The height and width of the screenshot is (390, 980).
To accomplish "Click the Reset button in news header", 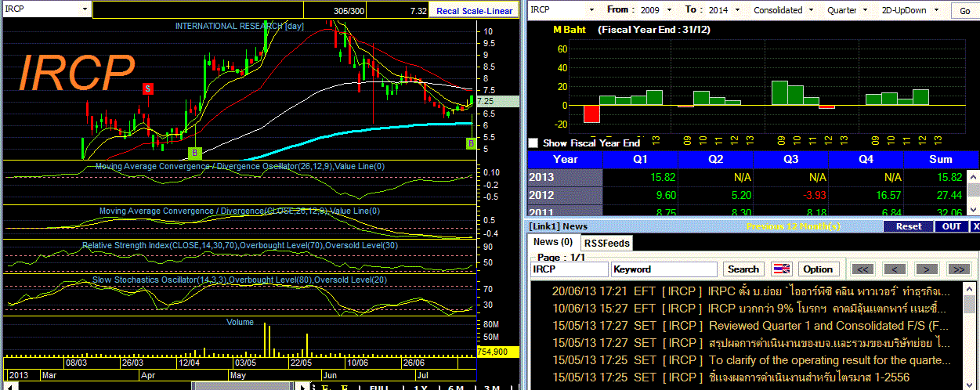I will pos(909,226).
